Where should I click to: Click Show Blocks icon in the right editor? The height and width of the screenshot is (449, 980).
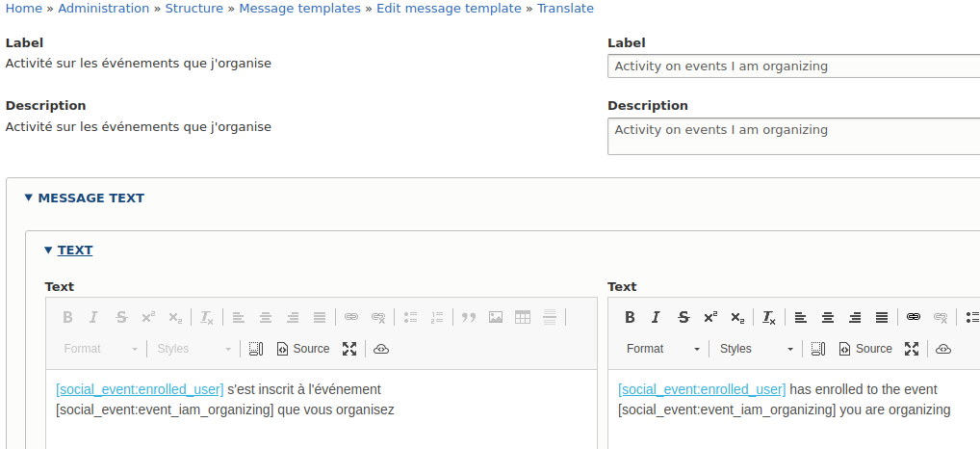pyautogui.click(x=818, y=349)
